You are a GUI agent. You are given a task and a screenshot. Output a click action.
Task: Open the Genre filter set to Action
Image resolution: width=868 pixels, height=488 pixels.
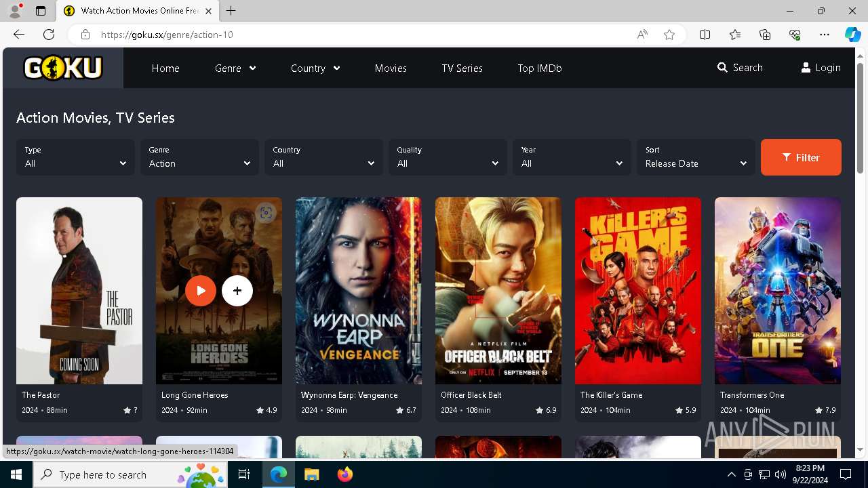pos(199,157)
